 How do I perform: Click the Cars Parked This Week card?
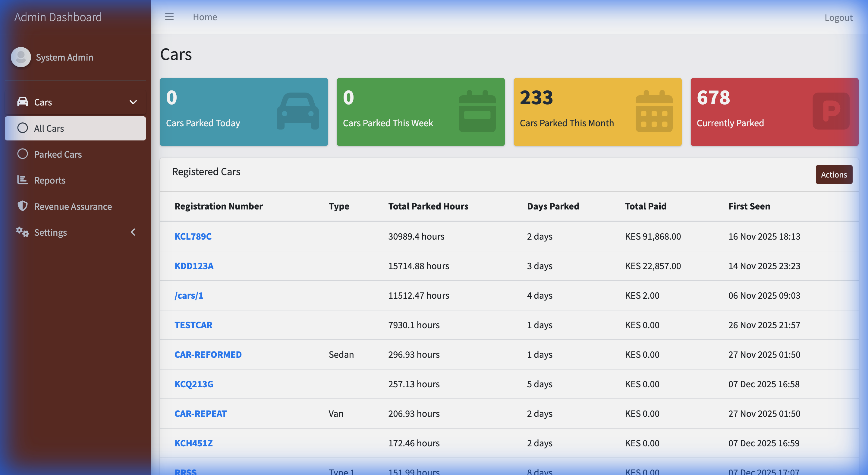click(420, 112)
